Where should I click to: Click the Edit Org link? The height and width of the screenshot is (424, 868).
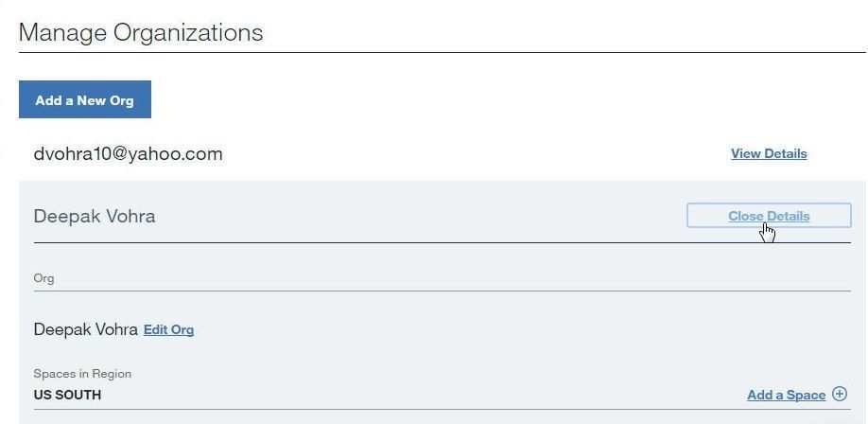pos(168,329)
